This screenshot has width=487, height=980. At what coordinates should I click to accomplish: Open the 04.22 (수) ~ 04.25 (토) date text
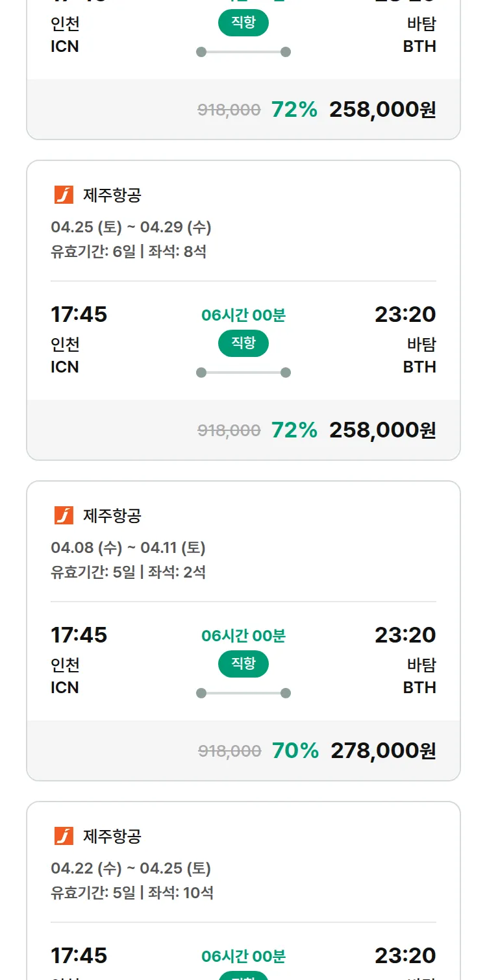click(x=131, y=868)
